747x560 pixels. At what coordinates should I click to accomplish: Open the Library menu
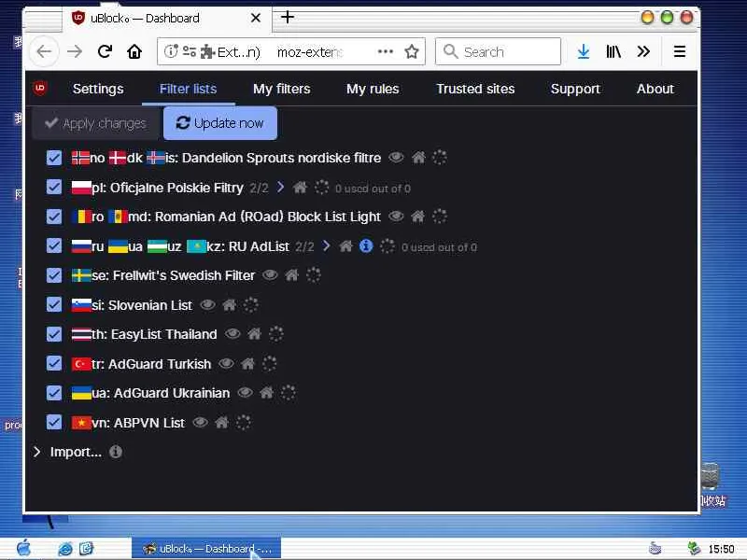[613, 51]
